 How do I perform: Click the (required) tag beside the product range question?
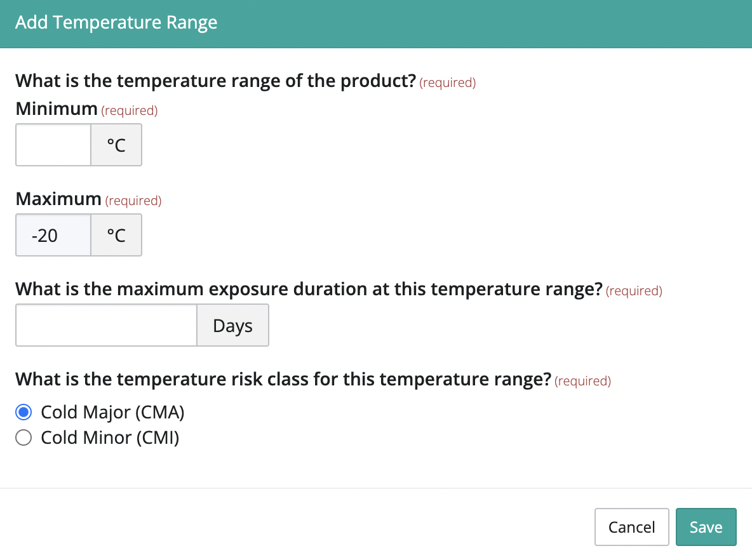point(447,83)
